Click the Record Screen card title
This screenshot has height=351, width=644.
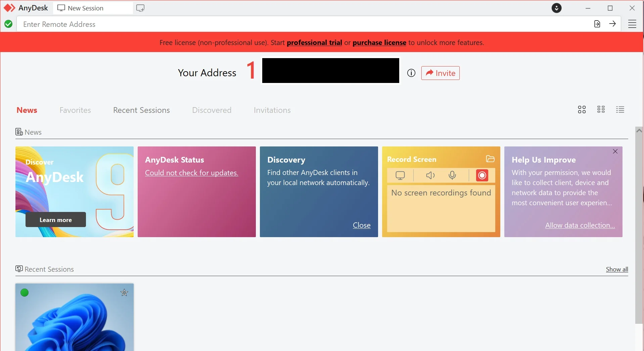(x=412, y=159)
